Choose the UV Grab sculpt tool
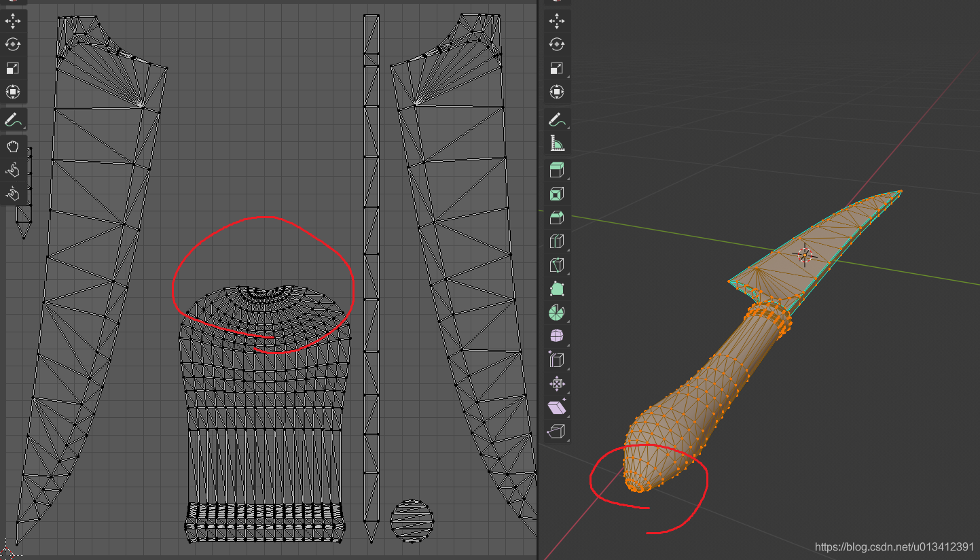 tap(13, 147)
